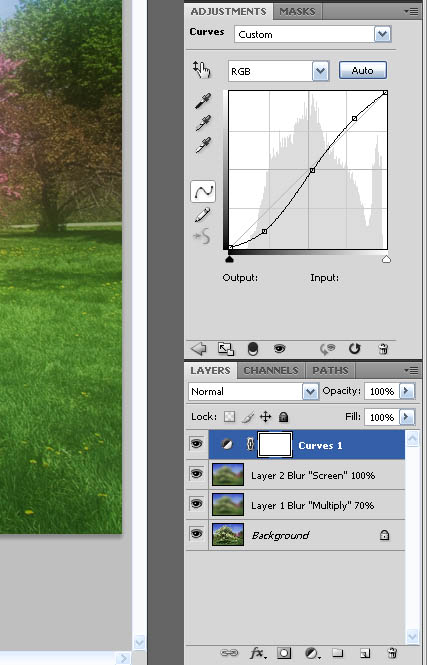This screenshot has height=665, width=427.
Task: Reset adjustment to defaults icon
Action: tap(354, 349)
